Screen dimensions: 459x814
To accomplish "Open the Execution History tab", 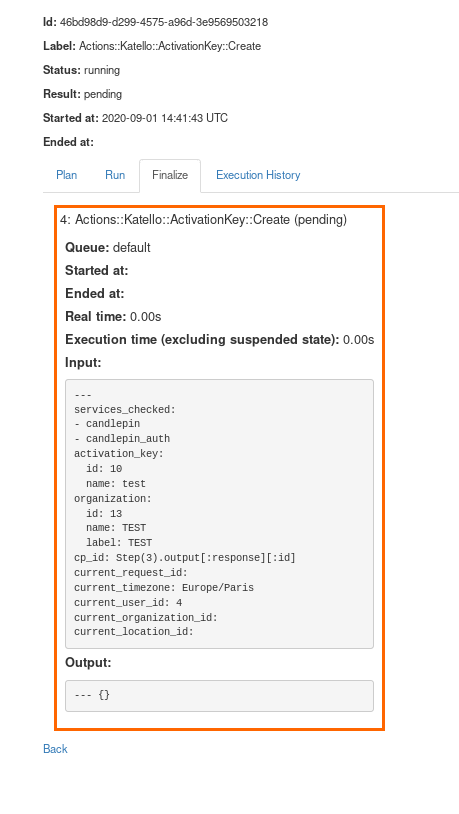I will pyautogui.click(x=258, y=175).
